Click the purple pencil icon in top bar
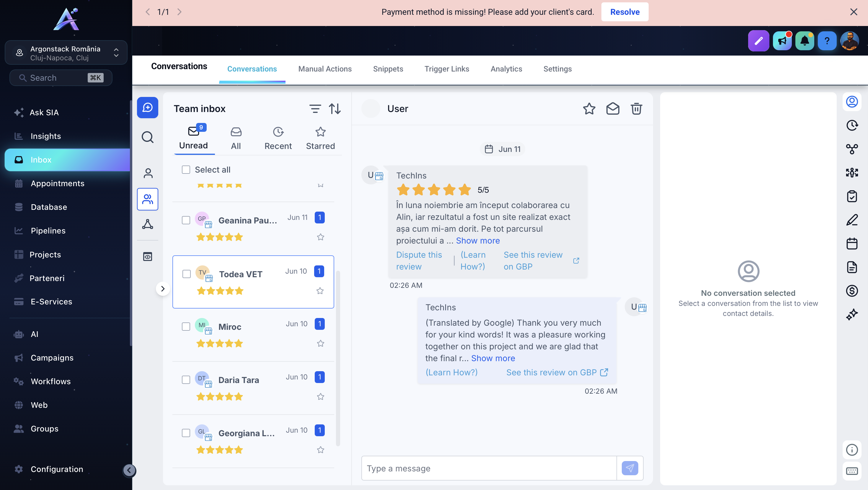Viewport: 868px width, 490px height. pyautogui.click(x=758, y=41)
